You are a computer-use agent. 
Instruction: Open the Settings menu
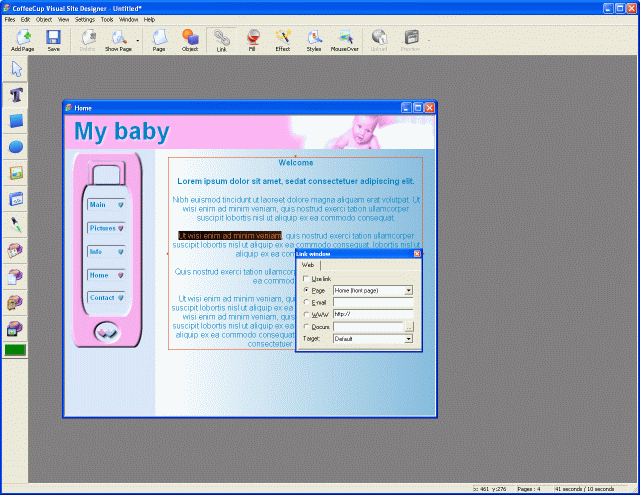(x=84, y=20)
